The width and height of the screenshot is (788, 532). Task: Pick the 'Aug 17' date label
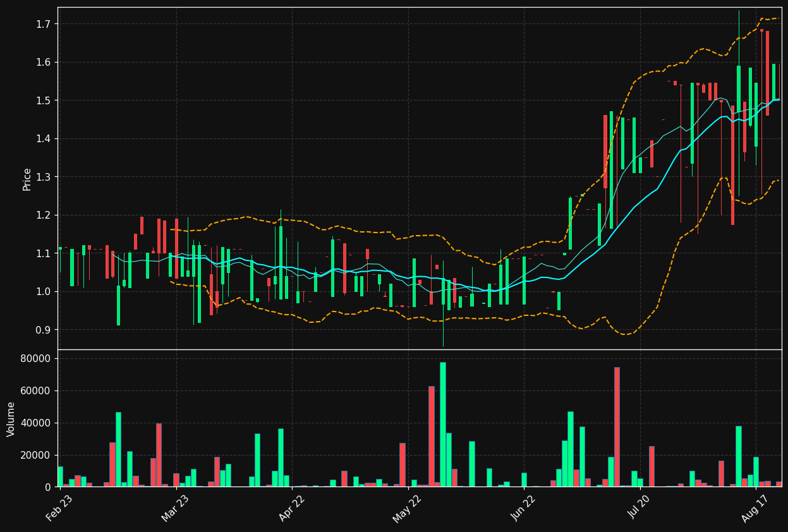pyautogui.click(x=755, y=508)
